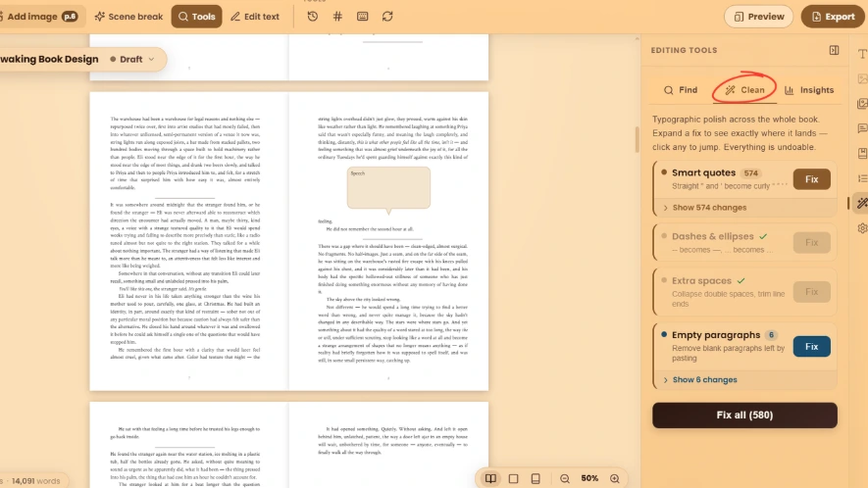
Task: Select the Extra spaces card title
Action: click(x=701, y=280)
